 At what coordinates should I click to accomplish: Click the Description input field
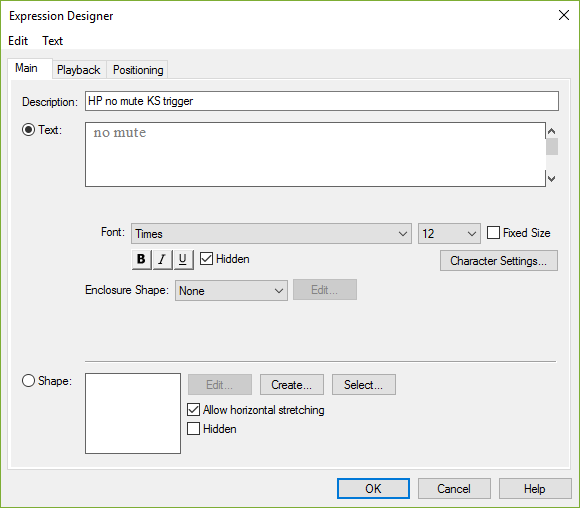[322, 101]
